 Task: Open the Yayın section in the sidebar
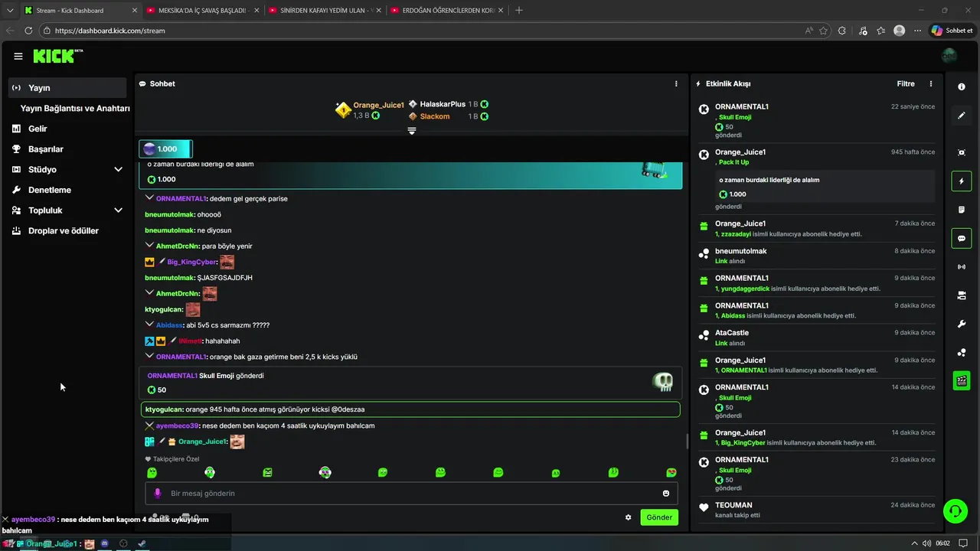click(x=67, y=88)
